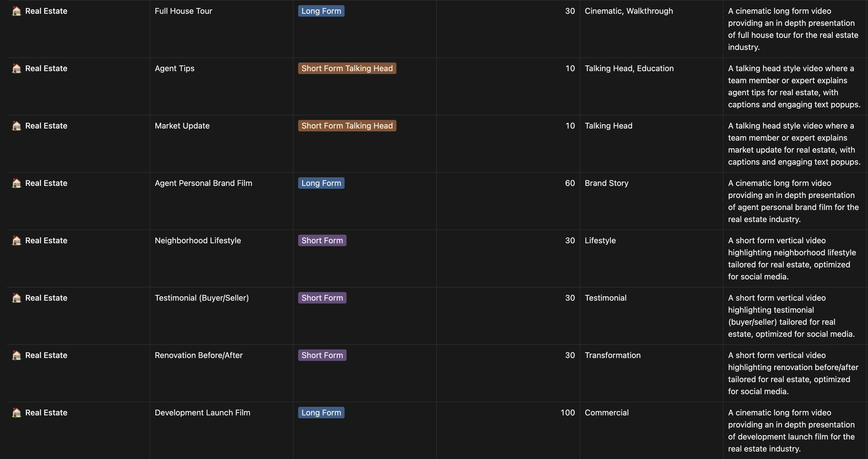The height and width of the screenshot is (459, 868).
Task: Open Long Form tag for Full House Tour
Action: pos(321,11)
